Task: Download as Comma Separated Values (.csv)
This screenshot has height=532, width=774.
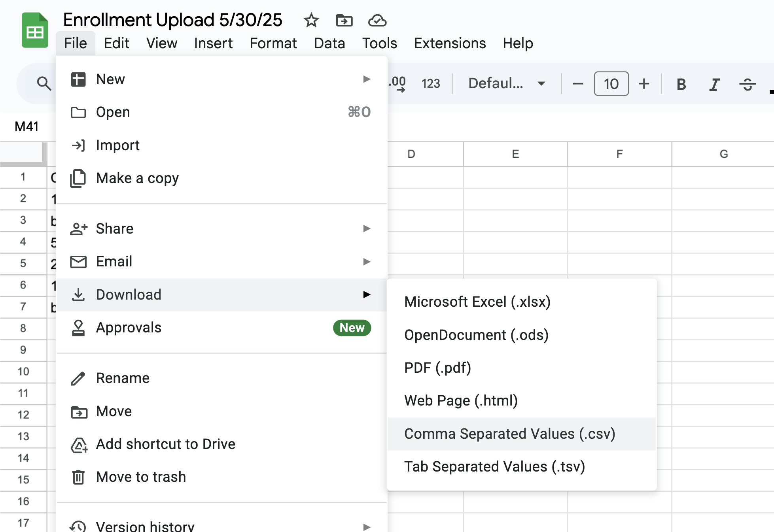Action: coord(522,434)
